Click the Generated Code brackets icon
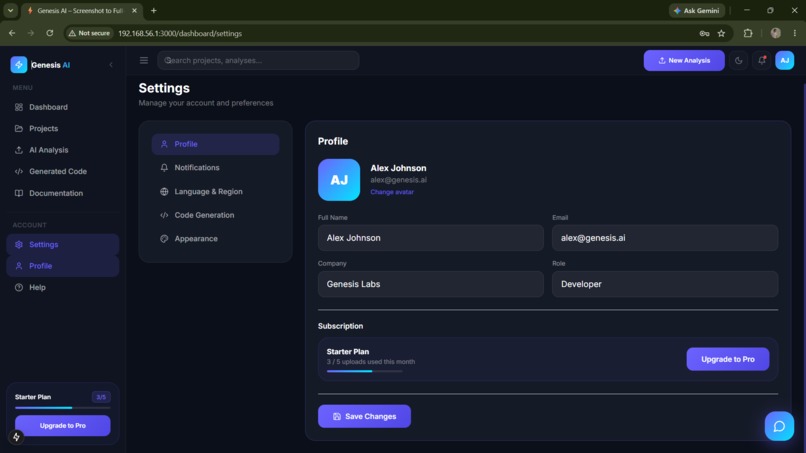806x453 pixels. pos(19,171)
